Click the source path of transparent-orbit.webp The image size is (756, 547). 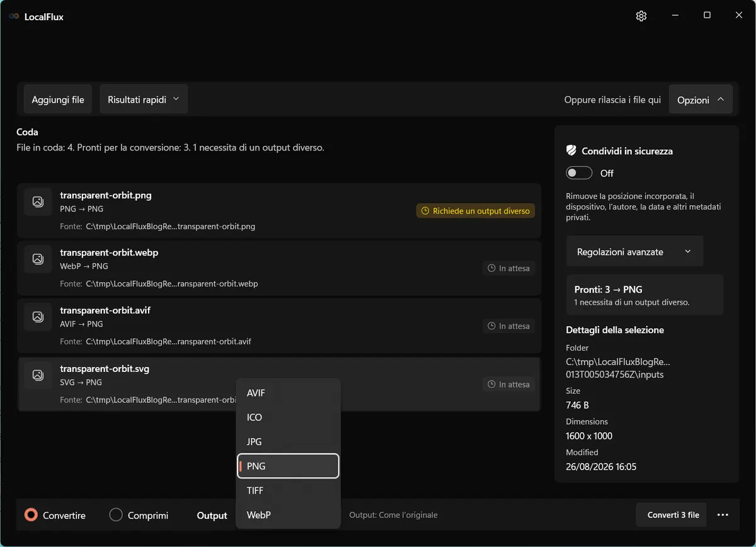(172, 284)
